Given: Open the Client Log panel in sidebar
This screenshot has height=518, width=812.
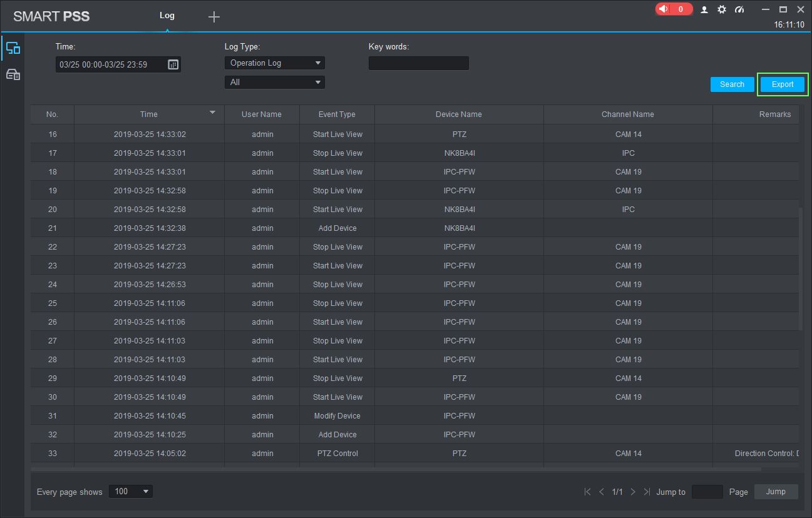Looking at the screenshot, I should click(13, 48).
